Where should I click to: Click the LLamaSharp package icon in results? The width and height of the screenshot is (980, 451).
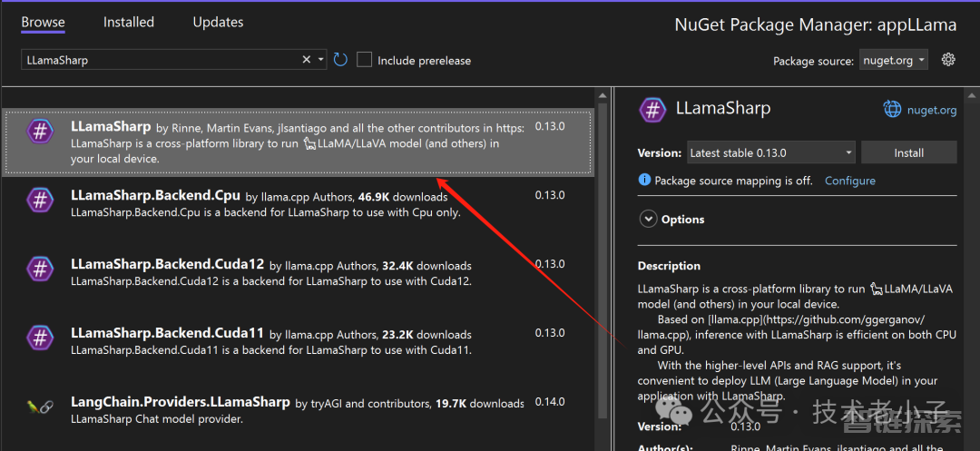coord(40,132)
